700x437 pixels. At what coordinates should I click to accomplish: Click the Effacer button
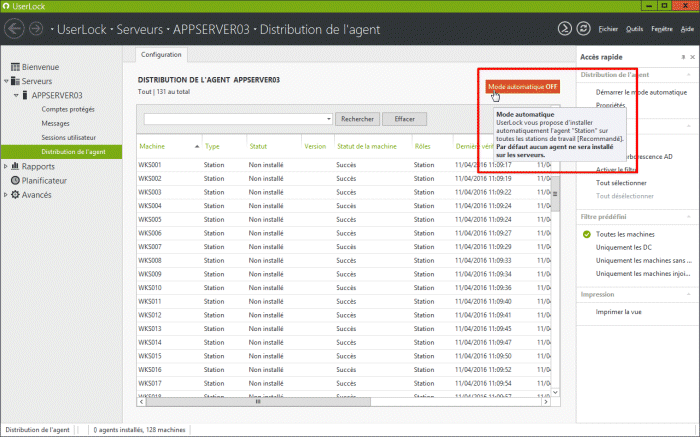point(404,119)
